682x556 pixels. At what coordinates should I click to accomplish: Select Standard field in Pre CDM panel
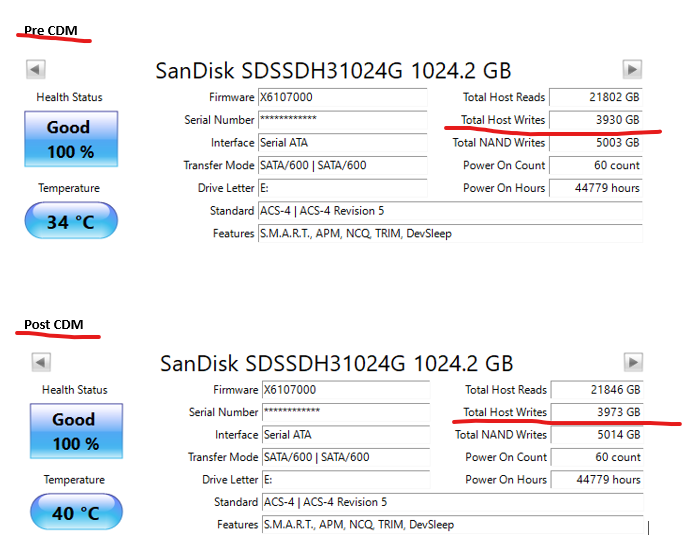[450, 211]
